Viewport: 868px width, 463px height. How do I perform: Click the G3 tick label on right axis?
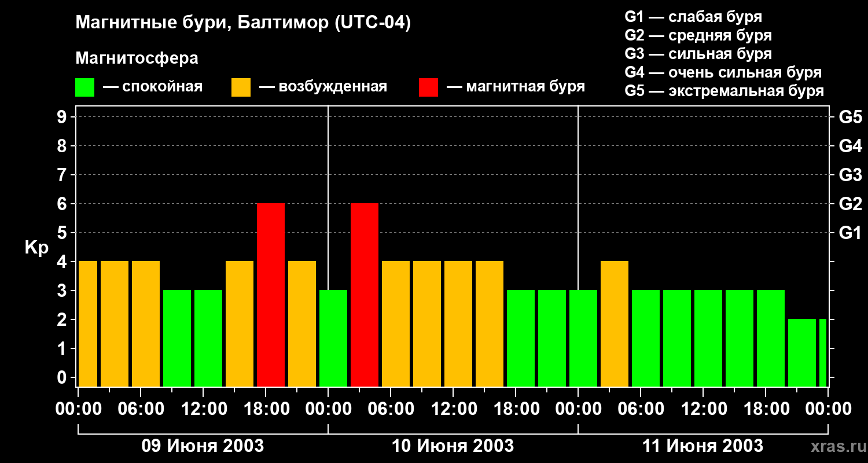tap(851, 175)
